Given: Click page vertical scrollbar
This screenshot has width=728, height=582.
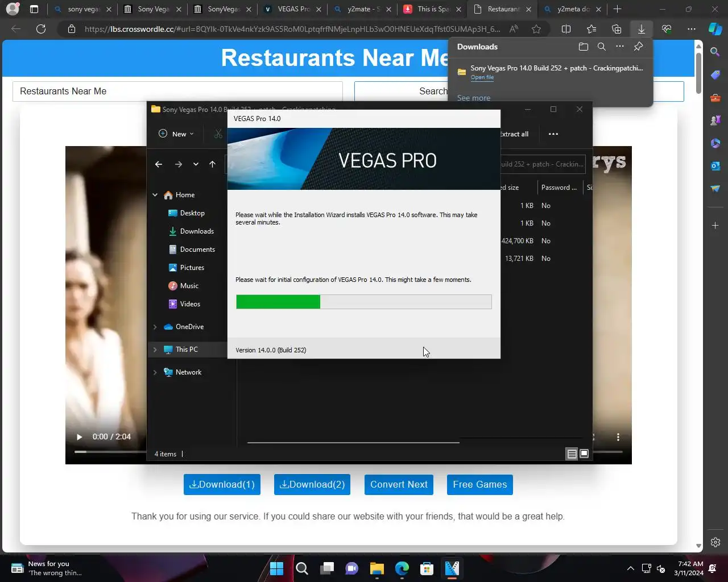Looking at the screenshot, I should [x=698, y=73].
